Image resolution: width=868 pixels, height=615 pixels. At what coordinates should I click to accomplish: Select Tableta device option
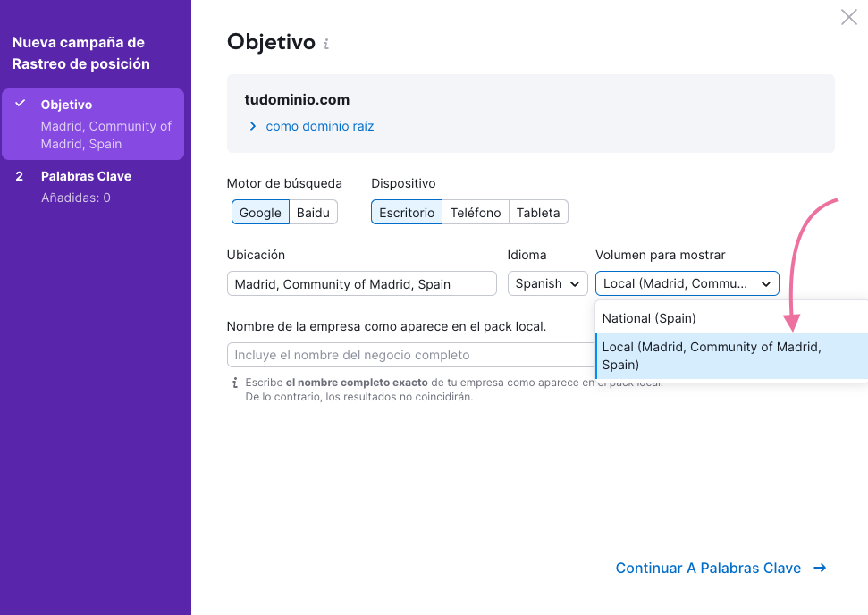tap(538, 212)
